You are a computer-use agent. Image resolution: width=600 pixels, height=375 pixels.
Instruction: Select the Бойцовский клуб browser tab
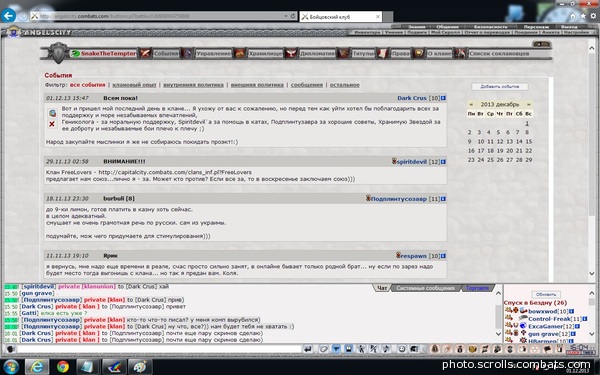click(341, 16)
